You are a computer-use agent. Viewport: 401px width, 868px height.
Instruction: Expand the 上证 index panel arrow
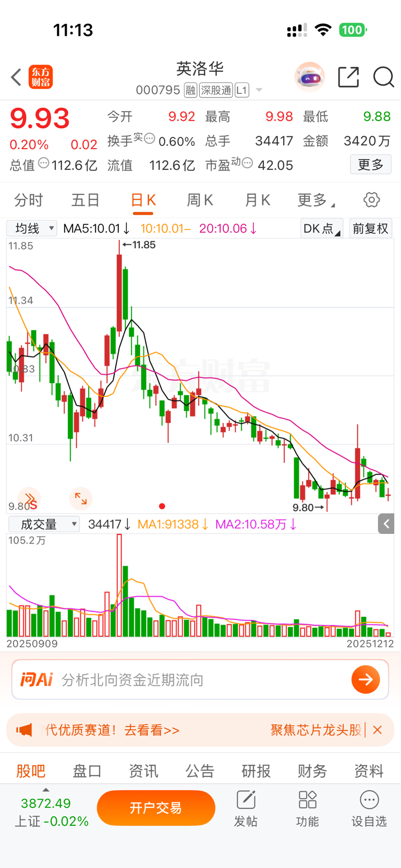coord(46,790)
